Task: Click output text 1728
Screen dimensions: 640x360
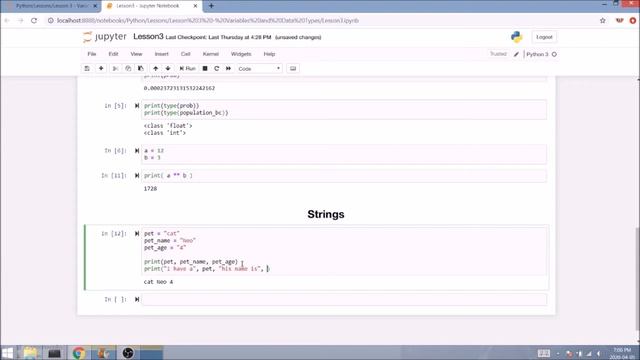Action: point(150,189)
